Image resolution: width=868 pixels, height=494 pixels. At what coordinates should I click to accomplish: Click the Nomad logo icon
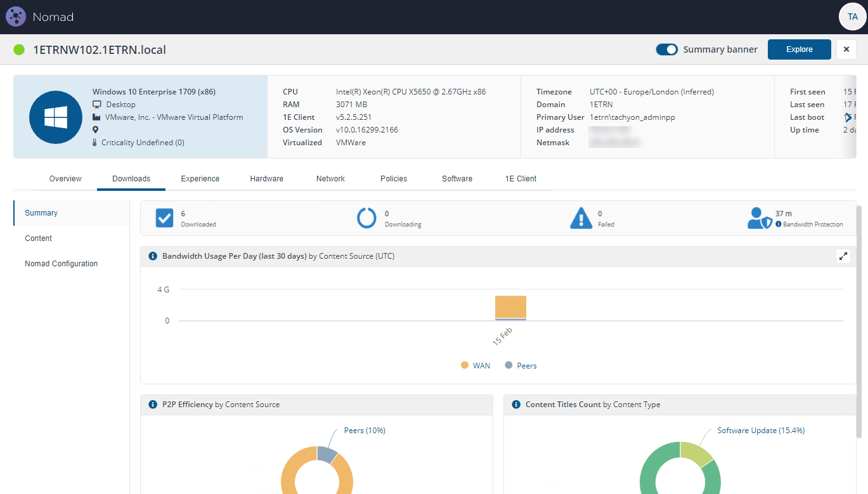pos(15,16)
